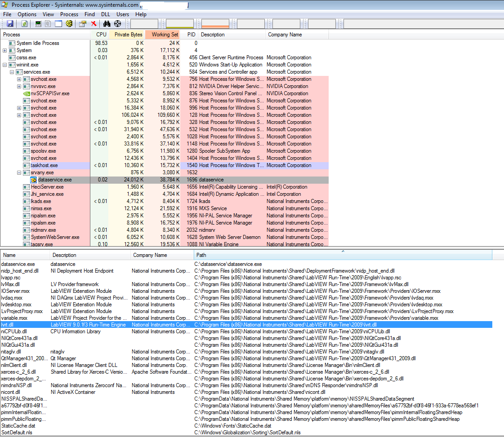The image size is (504, 437).
Task: Collapse the wininit.exe tree node
Action: tap(4, 65)
